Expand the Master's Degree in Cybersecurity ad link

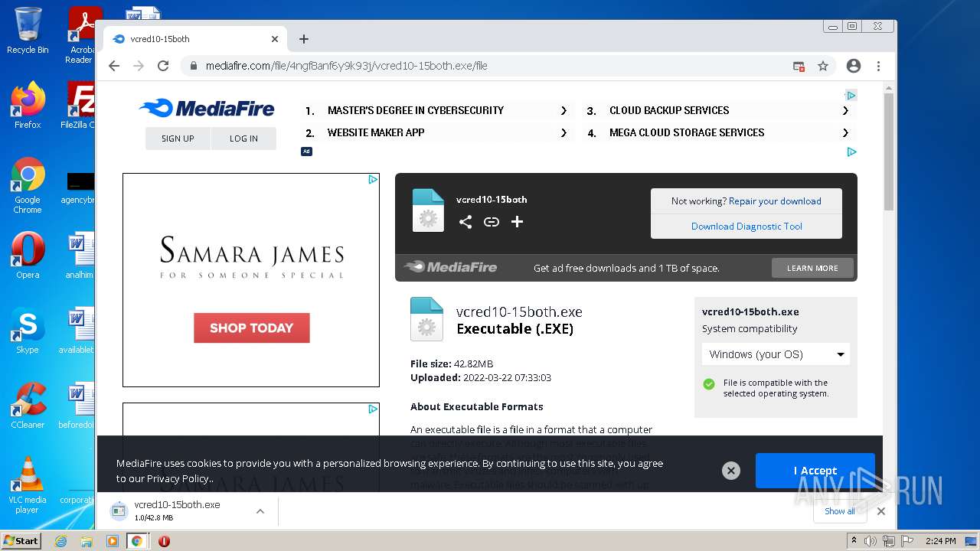tap(563, 110)
